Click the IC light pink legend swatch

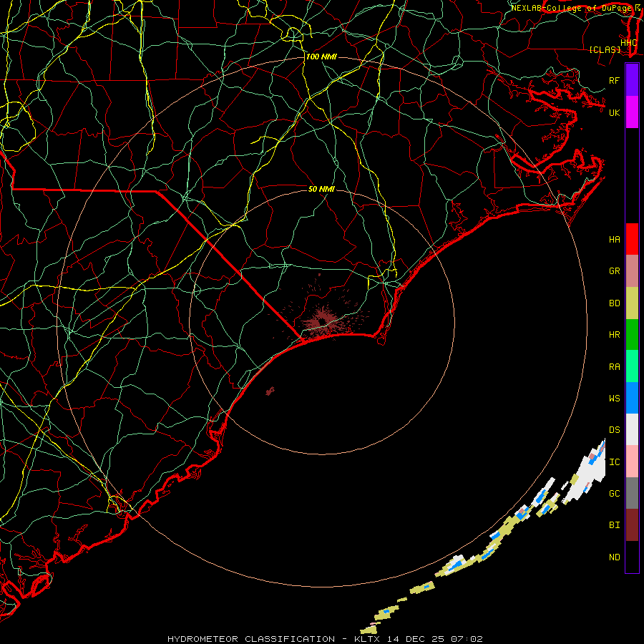point(632,462)
